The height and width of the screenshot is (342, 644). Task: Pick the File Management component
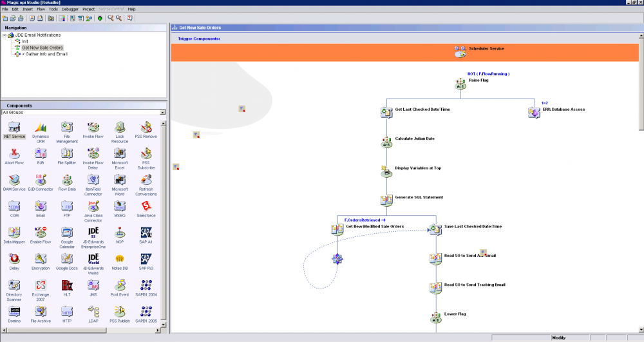(67, 133)
